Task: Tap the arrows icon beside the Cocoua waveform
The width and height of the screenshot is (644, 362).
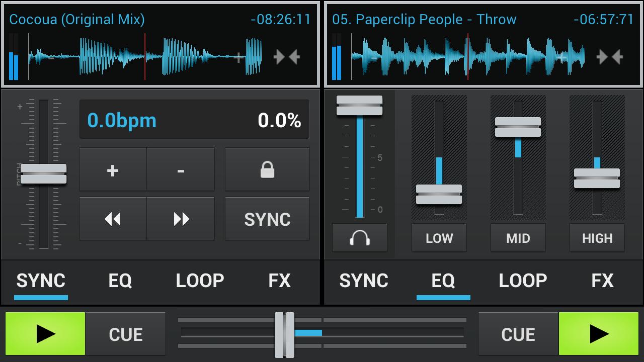Action: click(x=287, y=57)
